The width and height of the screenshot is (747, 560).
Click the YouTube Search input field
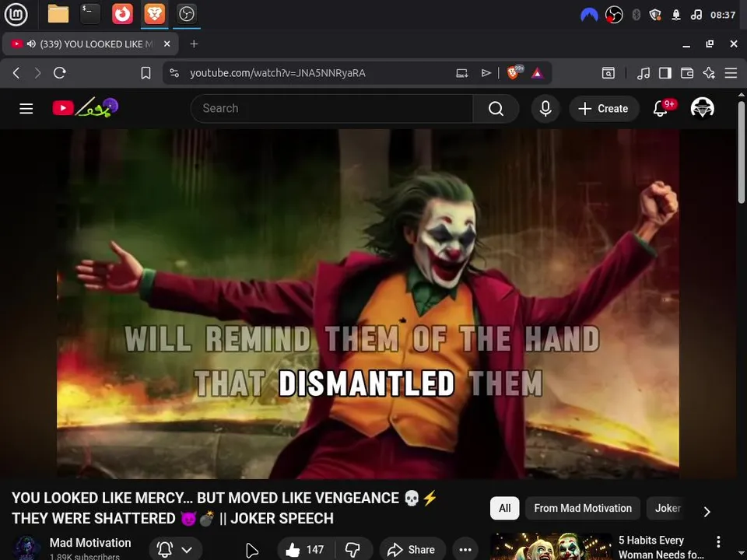pos(331,109)
